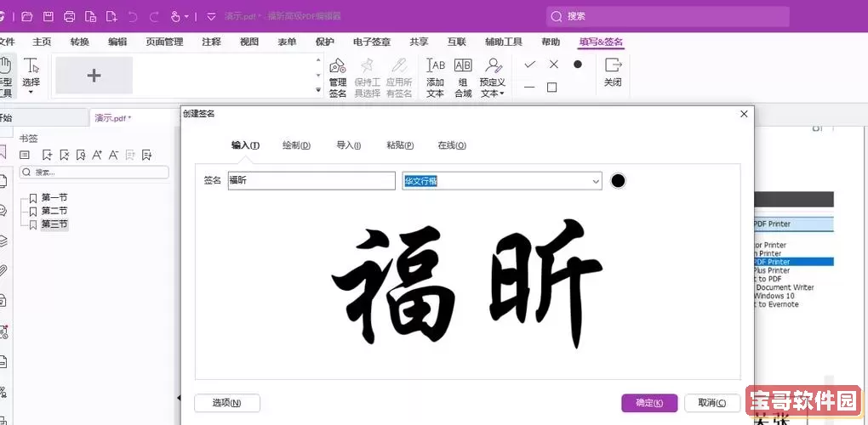Select the X cross symbol tool

pos(554,65)
